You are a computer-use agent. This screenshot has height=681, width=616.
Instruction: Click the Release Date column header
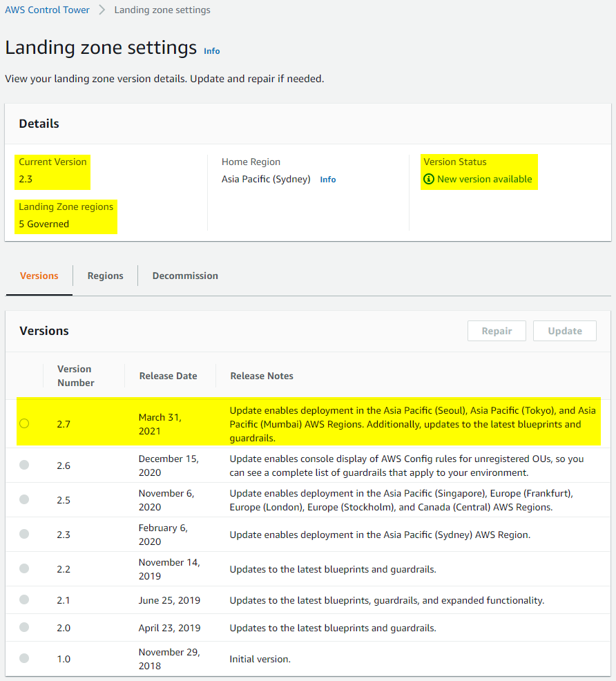(168, 376)
